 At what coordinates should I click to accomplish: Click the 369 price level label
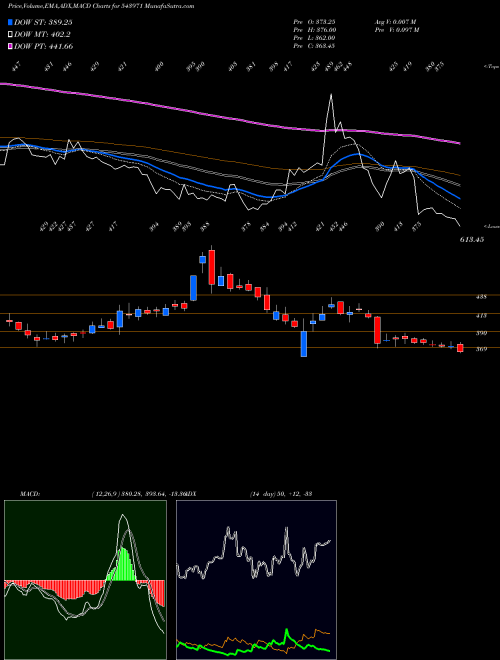481,349
